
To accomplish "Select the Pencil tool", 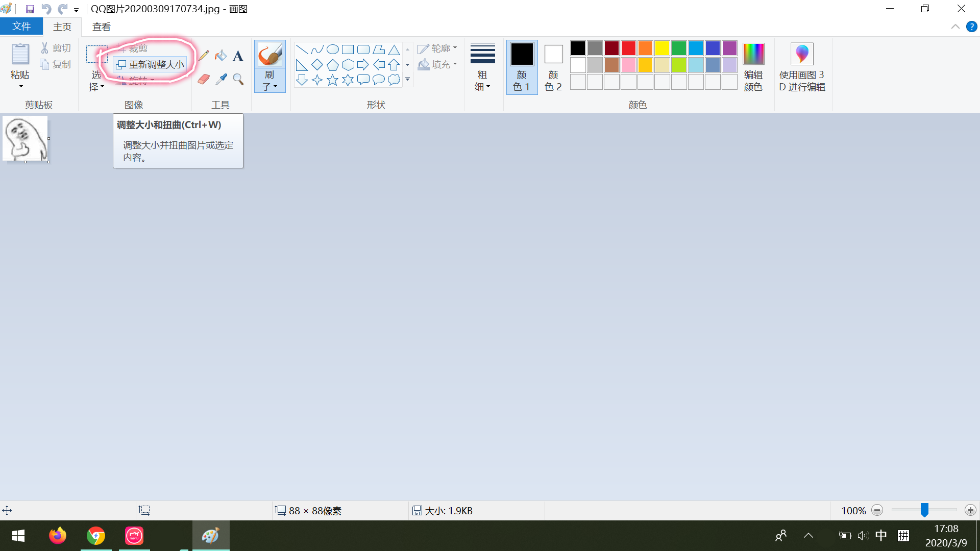I will coord(204,56).
